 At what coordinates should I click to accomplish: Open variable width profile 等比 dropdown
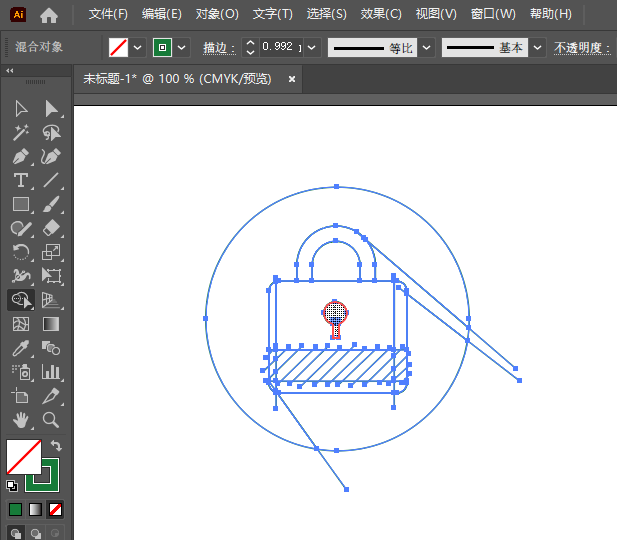coord(426,48)
